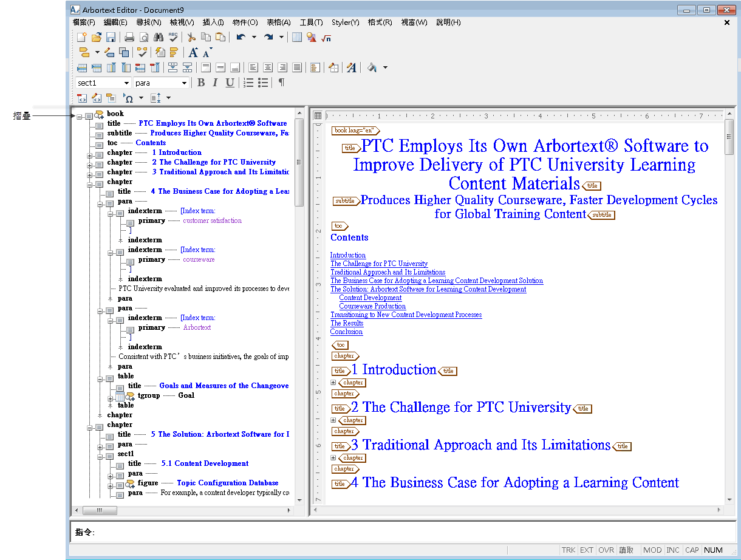Click the Redo arrow icon
Image resolution: width=741 pixels, height=560 pixels.
(268, 37)
